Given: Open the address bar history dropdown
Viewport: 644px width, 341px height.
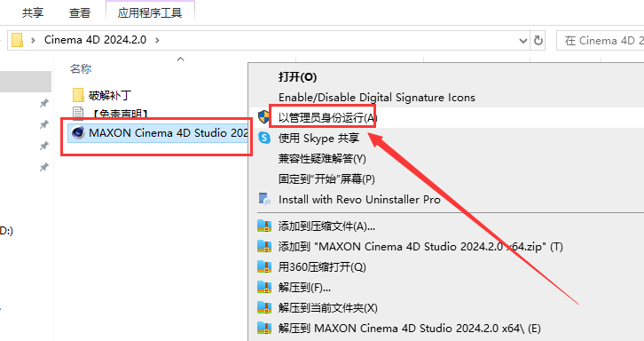Looking at the screenshot, I should [x=522, y=41].
